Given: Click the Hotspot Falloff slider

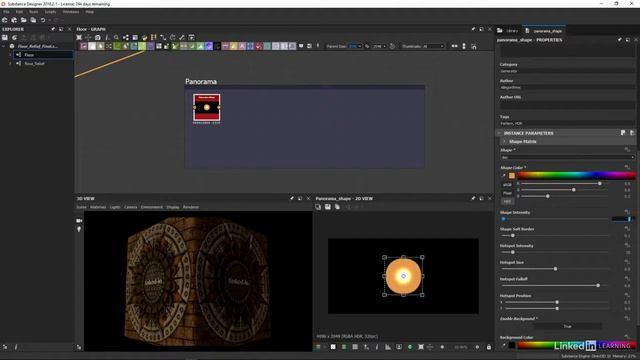Looking at the screenshot, I should coord(554,286).
